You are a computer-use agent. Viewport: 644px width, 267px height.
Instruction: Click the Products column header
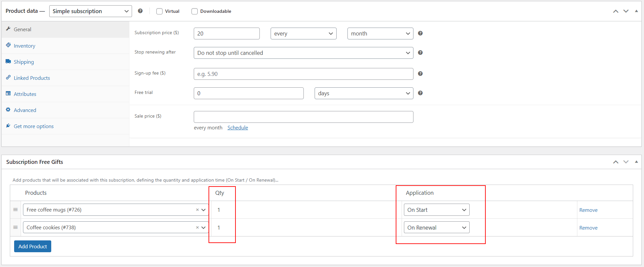[x=36, y=193]
